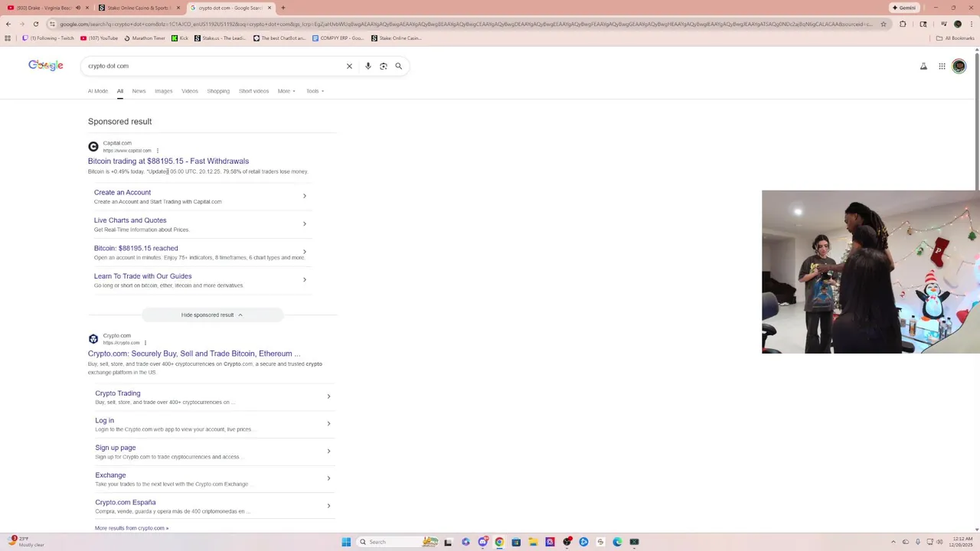Open a new browser tab
This screenshot has width=980, height=551.
283,8
